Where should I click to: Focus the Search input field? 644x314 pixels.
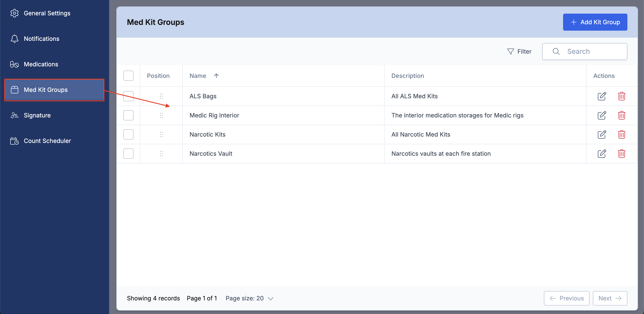[585, 51]
